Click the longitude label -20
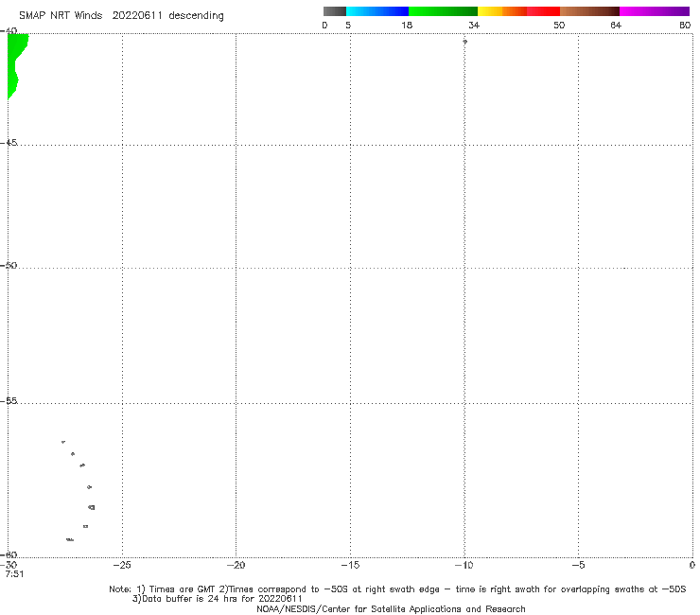Viewport: 700px width, 615px height. coord(236,565)
